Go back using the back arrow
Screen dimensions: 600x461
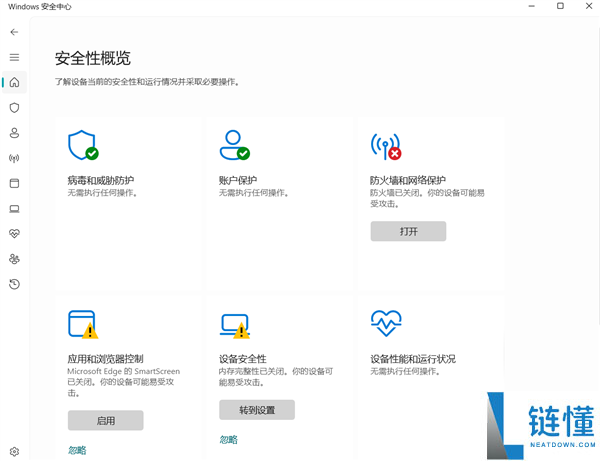point(14,32)
